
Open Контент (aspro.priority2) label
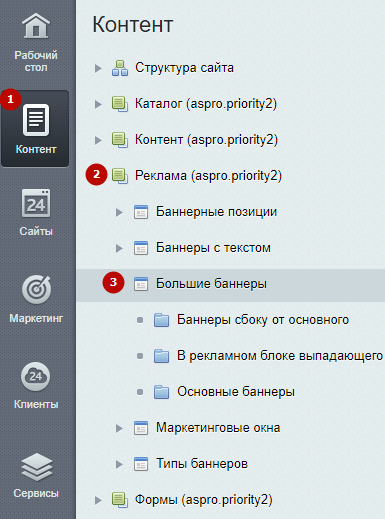(x=206, y=140)
